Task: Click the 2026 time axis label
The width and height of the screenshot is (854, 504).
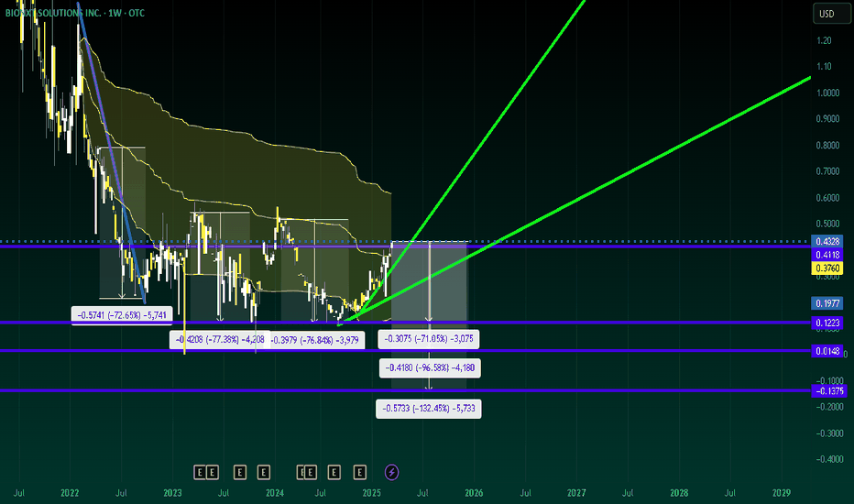Action: 474,493
